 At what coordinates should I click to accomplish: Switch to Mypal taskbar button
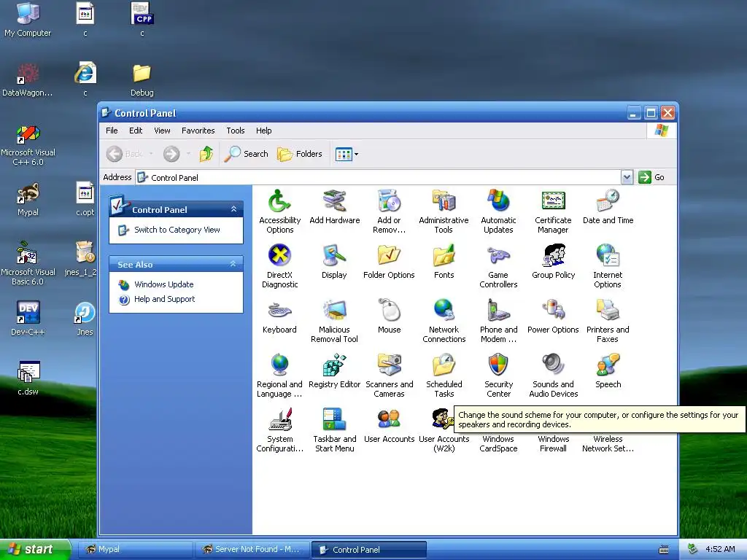pyautogui.click(x=135, y=549)
